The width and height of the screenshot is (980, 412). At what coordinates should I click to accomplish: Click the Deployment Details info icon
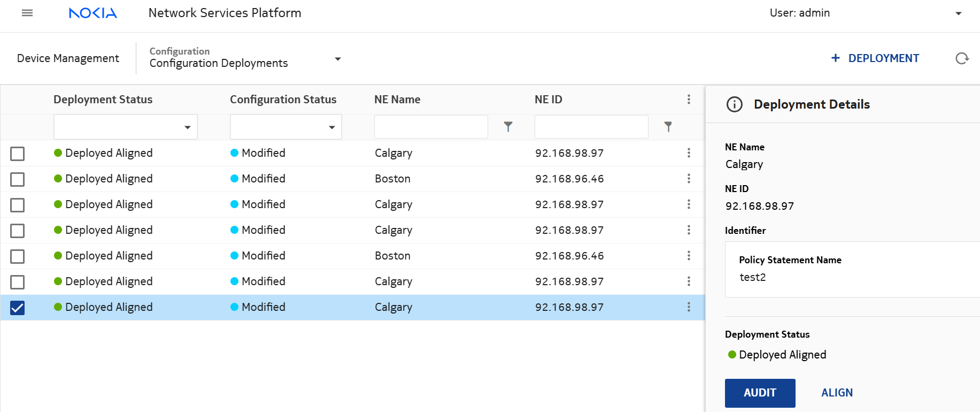pyautogui.click(x=735, y=104)
